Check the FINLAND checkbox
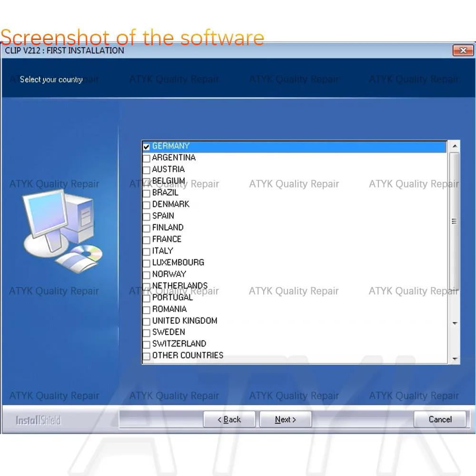Screen dimensions: 476x476 (146, 228)
